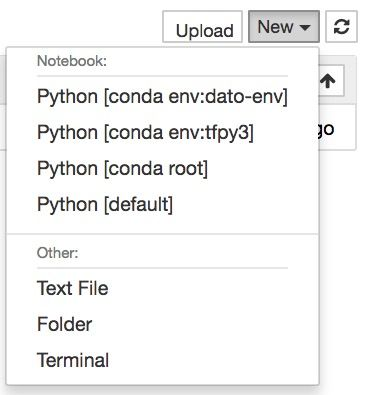Create a new Text File
This screenshot has width=373, height=395.
162,288
